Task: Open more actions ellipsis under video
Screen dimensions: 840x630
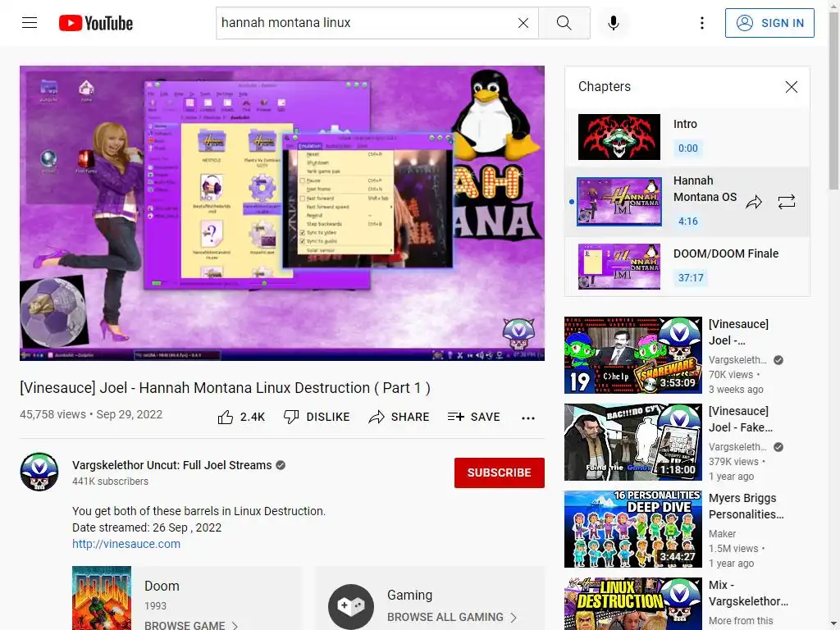Action: tap(528, 418)
